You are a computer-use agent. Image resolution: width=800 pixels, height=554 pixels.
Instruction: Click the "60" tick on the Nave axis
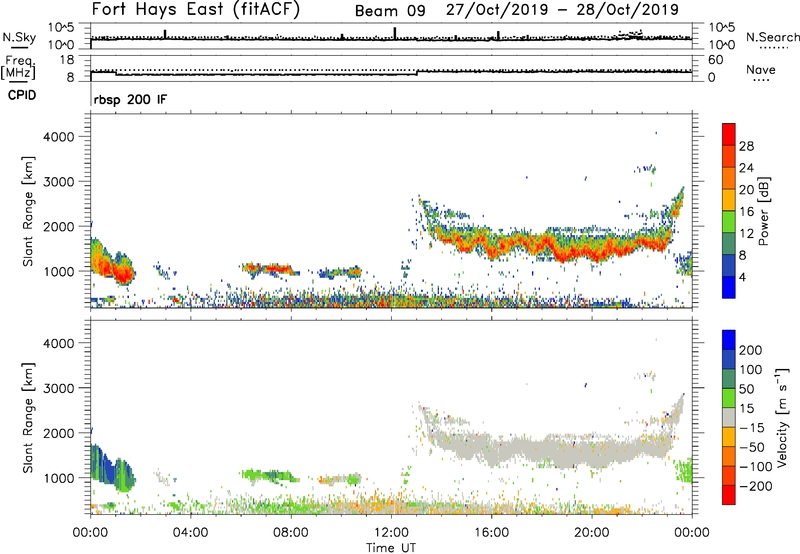(716, 60)
